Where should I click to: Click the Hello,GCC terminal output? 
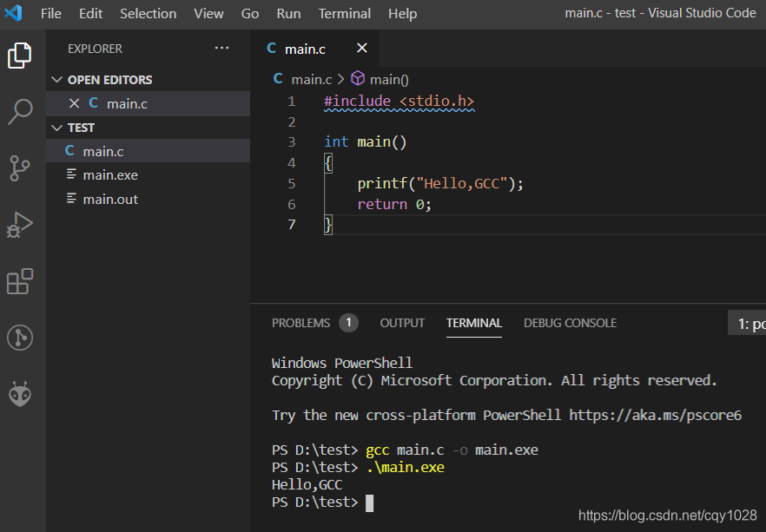coord(307,485)
